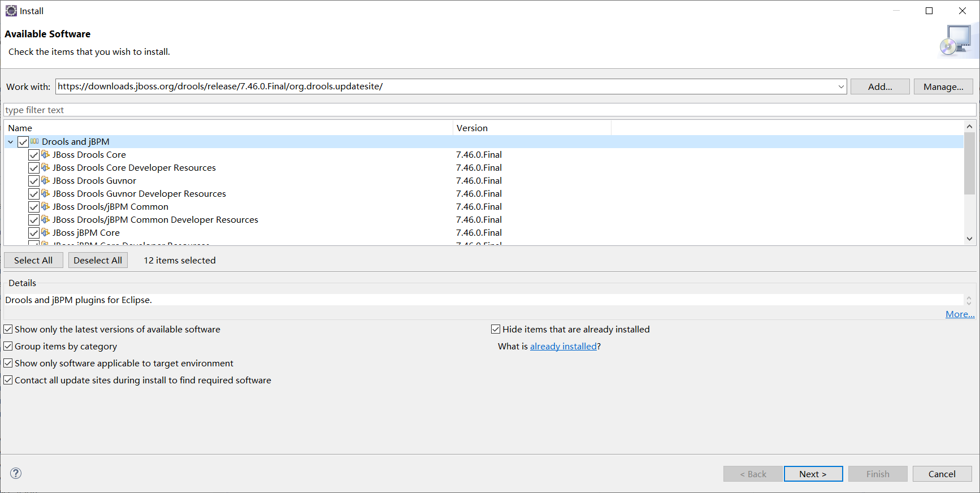Select the JBoss Drools/jBPM Common row text
This screenshot has height=493, width=980.
tap(110, 206)
